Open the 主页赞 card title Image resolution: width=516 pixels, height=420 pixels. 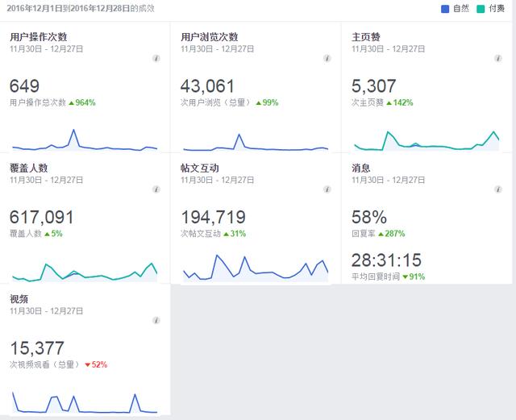coord(366,37)
